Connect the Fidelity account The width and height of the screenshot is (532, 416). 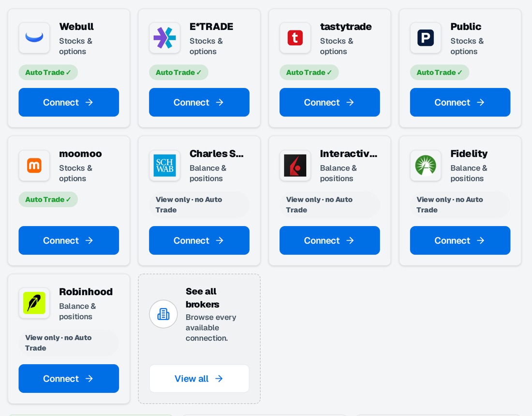coord(460,241)
